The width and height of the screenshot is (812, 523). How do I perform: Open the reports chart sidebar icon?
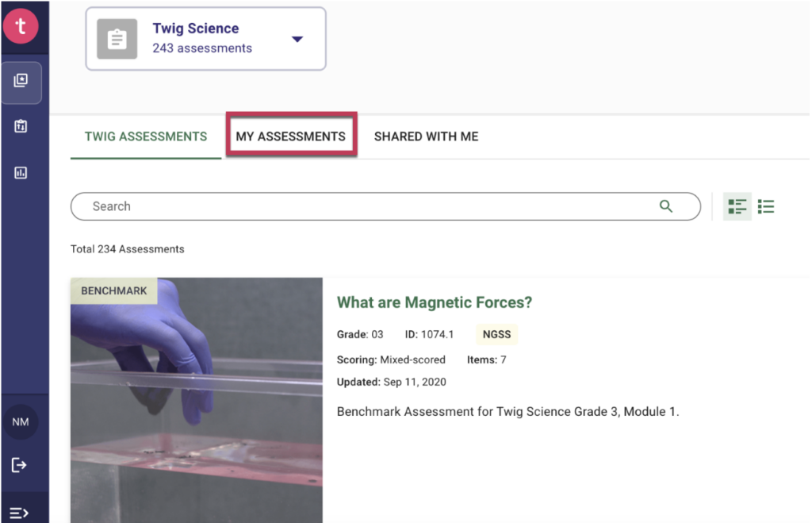tap(21, 173)
